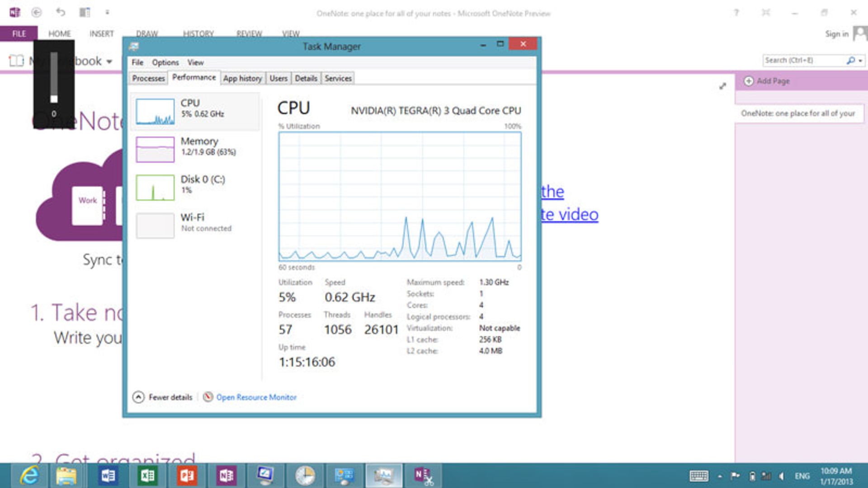
Task: Open Task Manager View menu
Action: [x=195, y=62]
